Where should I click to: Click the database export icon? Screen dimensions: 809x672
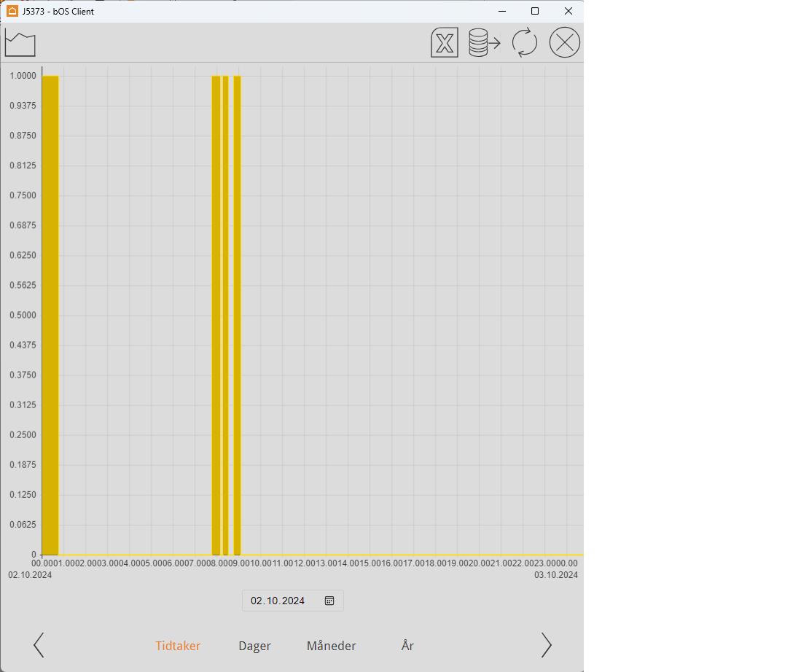485,43
